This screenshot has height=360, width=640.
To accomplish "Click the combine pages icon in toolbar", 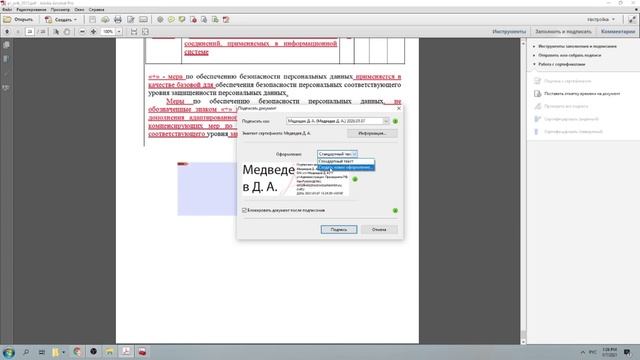I will coord(204,20).
